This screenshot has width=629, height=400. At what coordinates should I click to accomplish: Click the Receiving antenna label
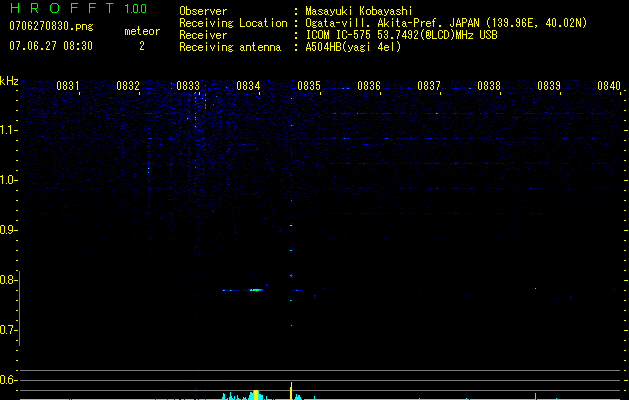pos(230,47)
